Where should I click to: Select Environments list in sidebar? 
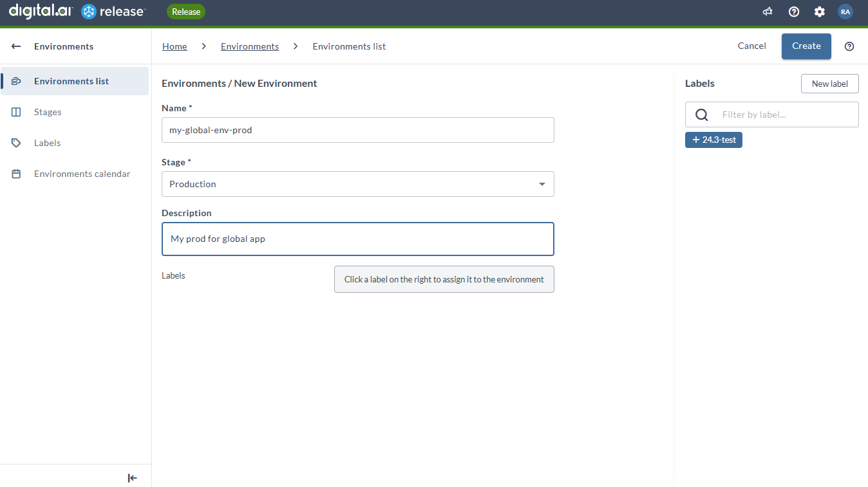tap(75, 81)
